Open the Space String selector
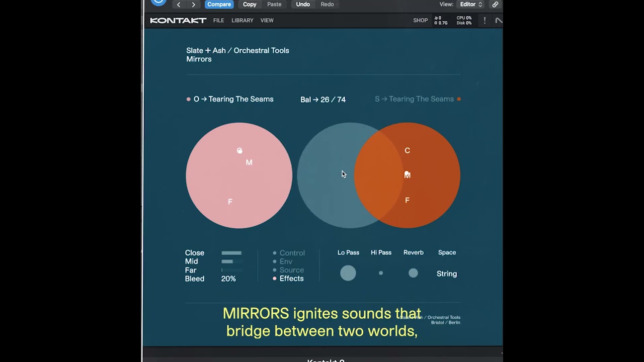The height and width of the screenshot is (362, 644). click(447, 274)
